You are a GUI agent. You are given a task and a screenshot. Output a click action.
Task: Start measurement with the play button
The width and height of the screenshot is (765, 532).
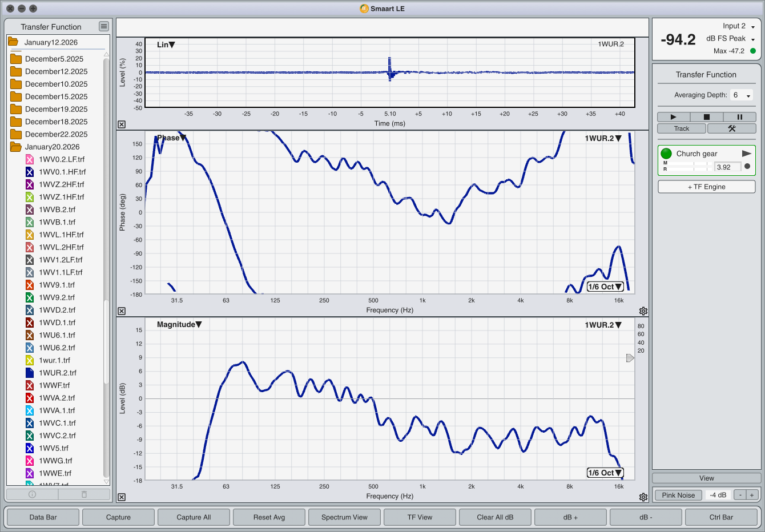[x=673, y=117]
